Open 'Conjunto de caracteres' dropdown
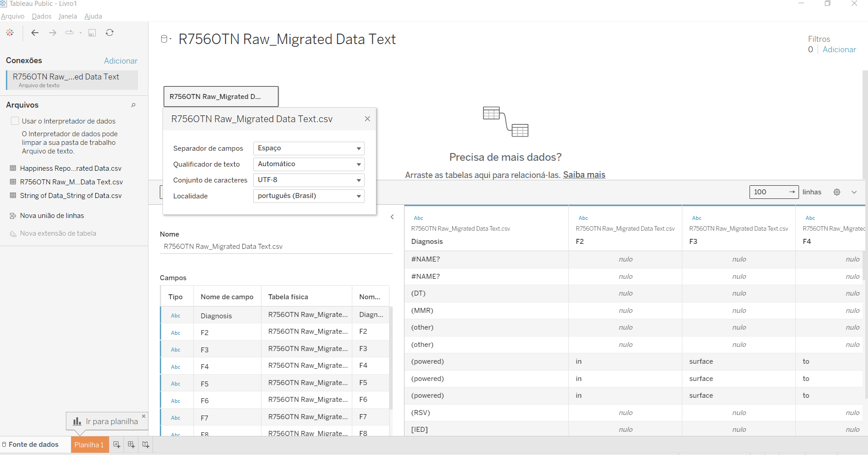This screenshot has height=455, width=868. pyautogui.click(x=309, y=180)
